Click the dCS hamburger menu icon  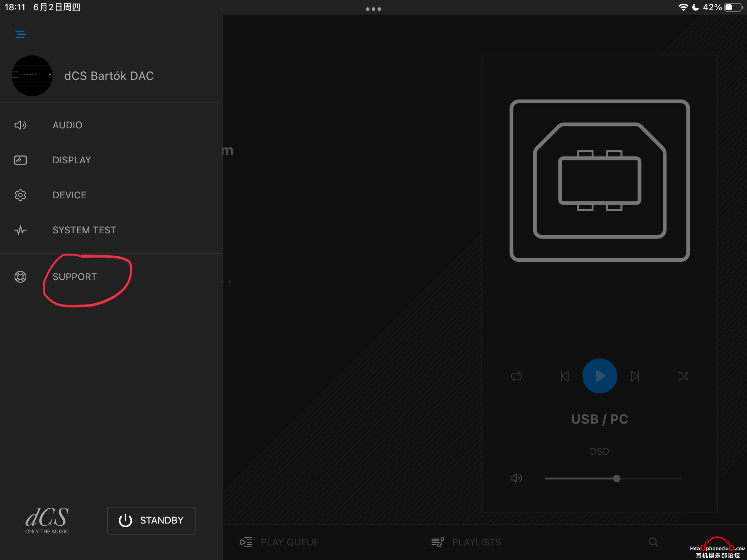point(20,34)
